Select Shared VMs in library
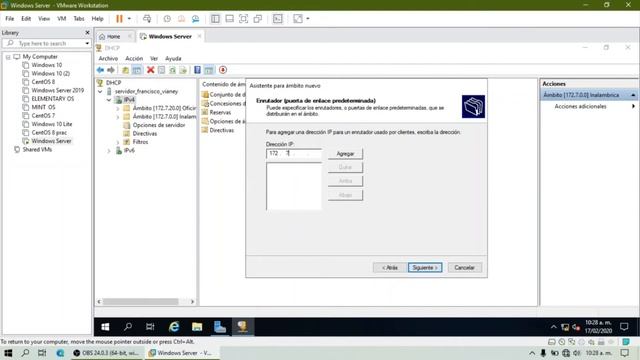Image resolution: width=640 pixels, height=360 pixels. click(37, 149)
